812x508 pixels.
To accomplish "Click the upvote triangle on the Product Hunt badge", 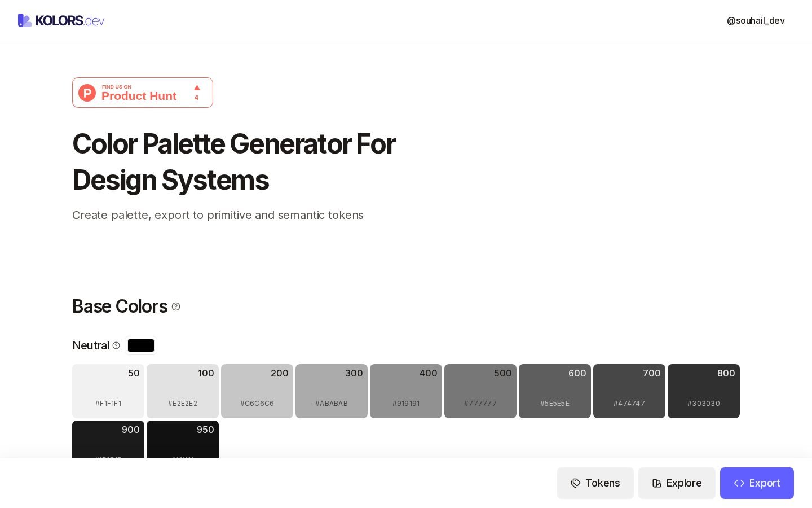I will [x=197, y=87].
